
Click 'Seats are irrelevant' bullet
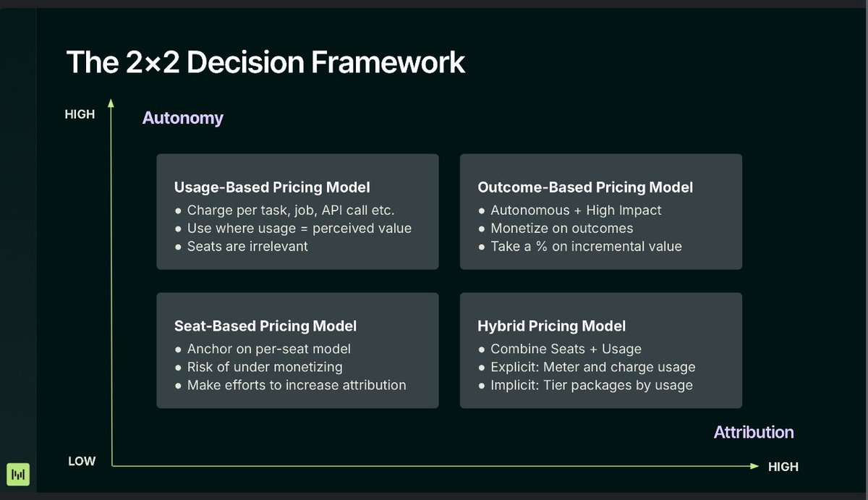coord(247,246)
